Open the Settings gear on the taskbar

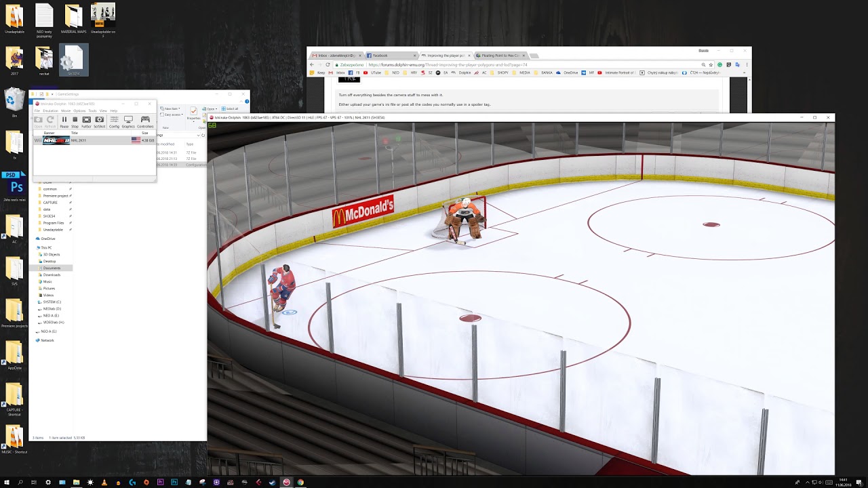click(48, 482)
